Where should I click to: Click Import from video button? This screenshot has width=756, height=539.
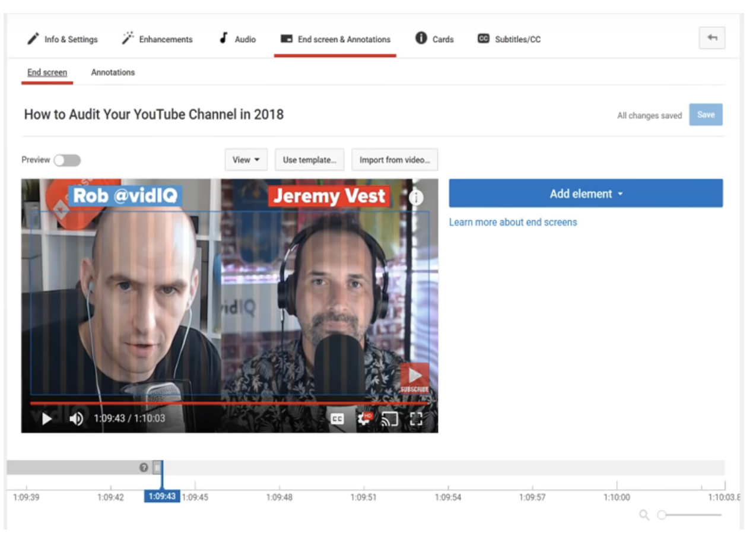395,160
